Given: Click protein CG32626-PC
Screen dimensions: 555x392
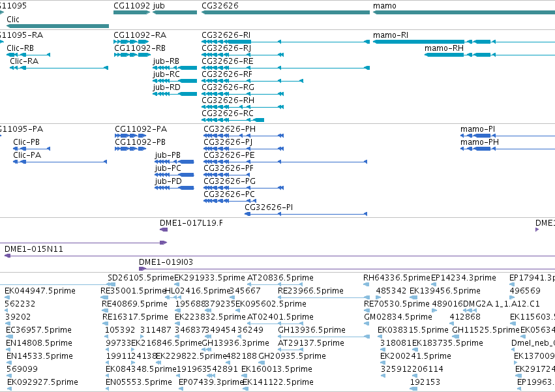Looking at the screenshot, I should point(230,201).
